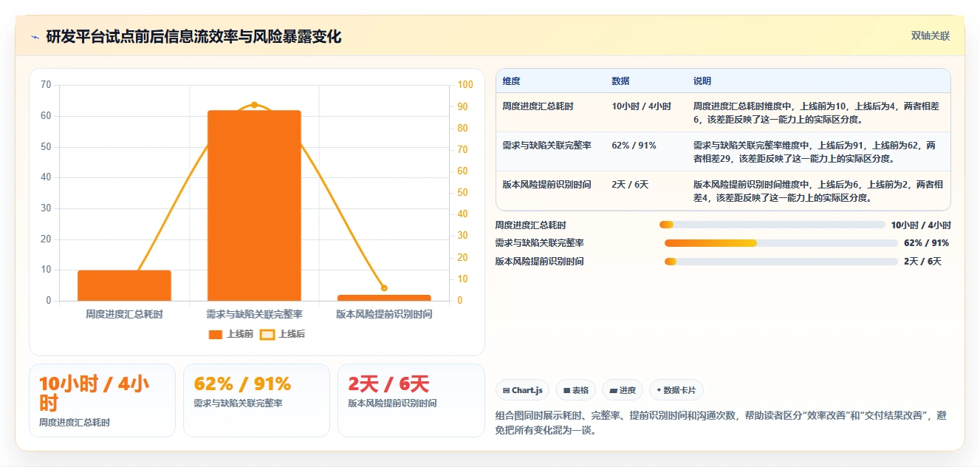Click table cell 需求与缺陷关联完整率

546,146
